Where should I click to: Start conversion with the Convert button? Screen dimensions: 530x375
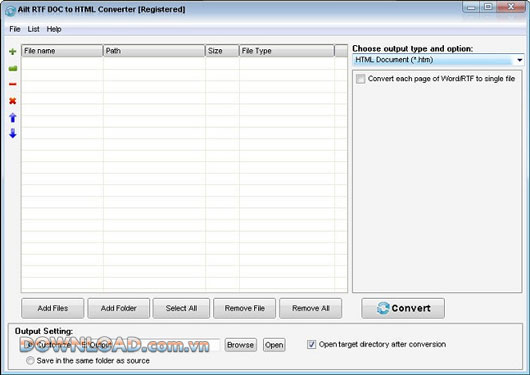point(403,308)
